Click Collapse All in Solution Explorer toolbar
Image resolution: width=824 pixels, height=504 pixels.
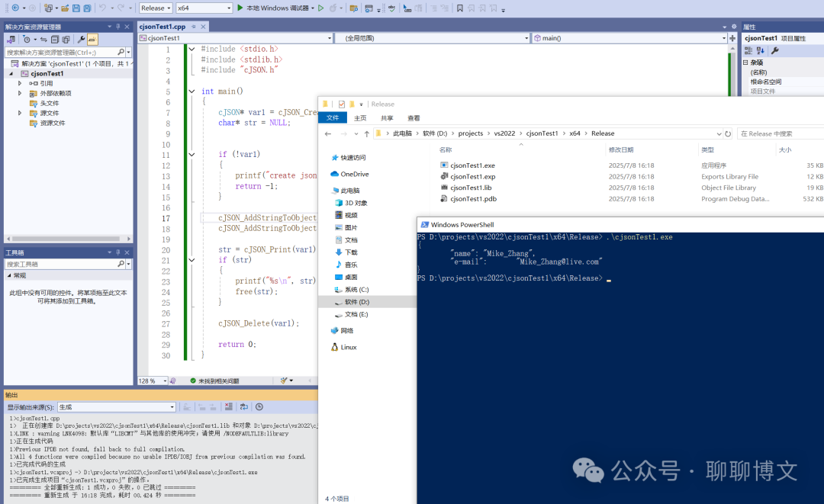click(x=55, y=39)
